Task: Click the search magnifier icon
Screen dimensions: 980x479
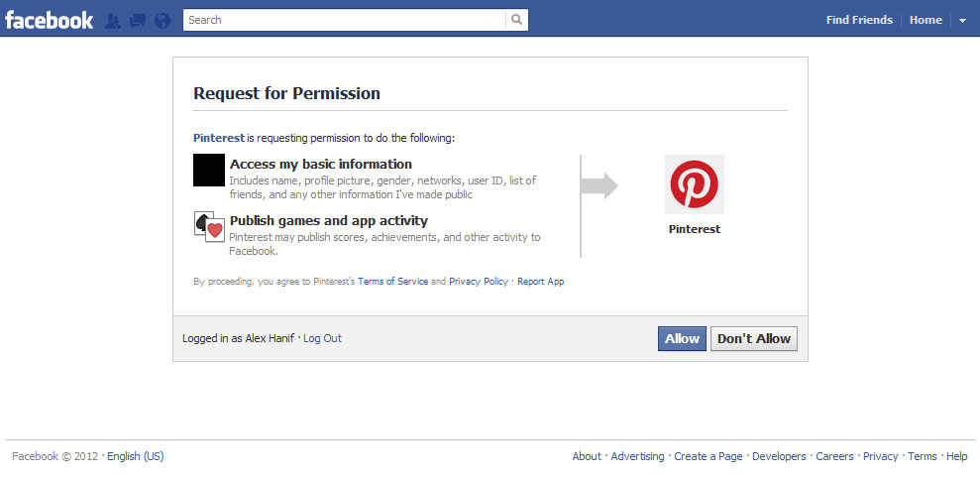Action: coord(516,20)
